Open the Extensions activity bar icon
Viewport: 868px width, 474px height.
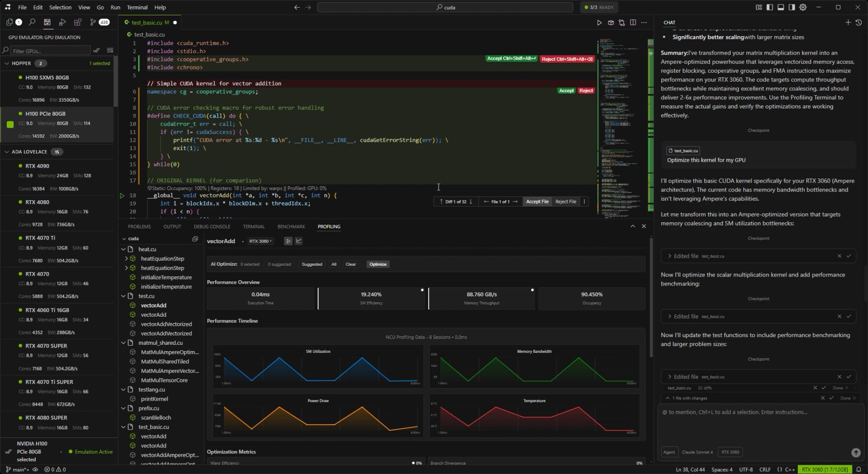[x=77, y=22]
